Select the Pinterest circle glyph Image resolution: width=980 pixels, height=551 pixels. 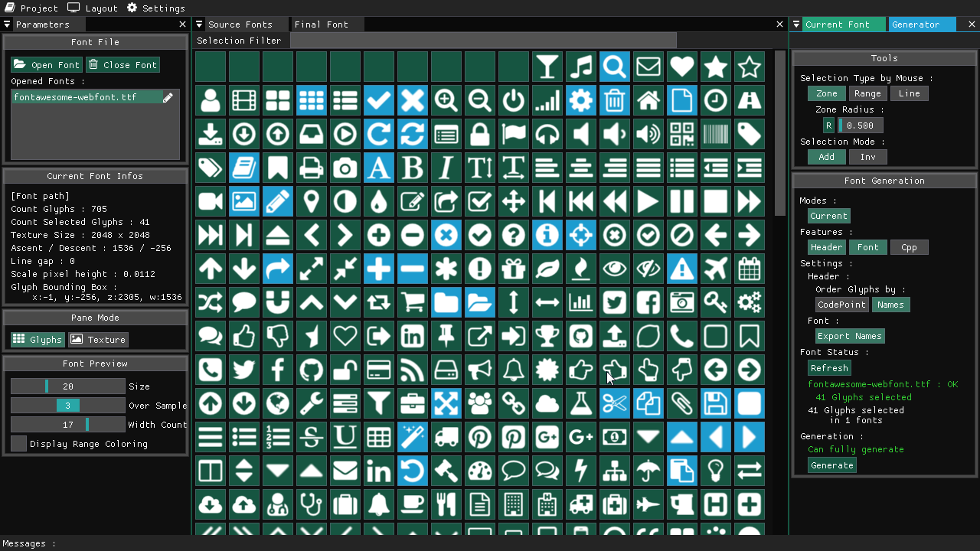(x=479, y=438)
